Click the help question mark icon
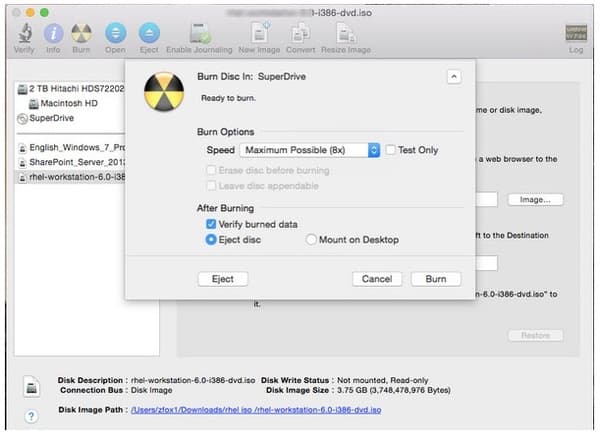This screenshot has height=434, width=600. (31, 416)
